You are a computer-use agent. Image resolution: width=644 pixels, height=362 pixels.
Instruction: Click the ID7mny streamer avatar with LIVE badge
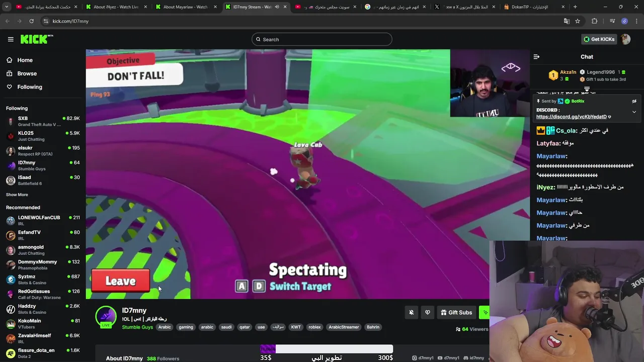pyautogui.click(x=106, y=317)
